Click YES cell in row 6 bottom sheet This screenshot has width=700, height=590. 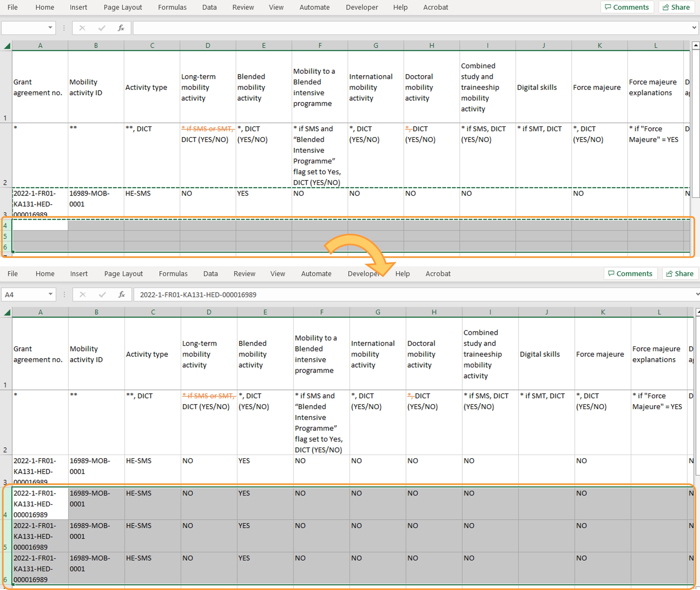[x=265, y=569]
